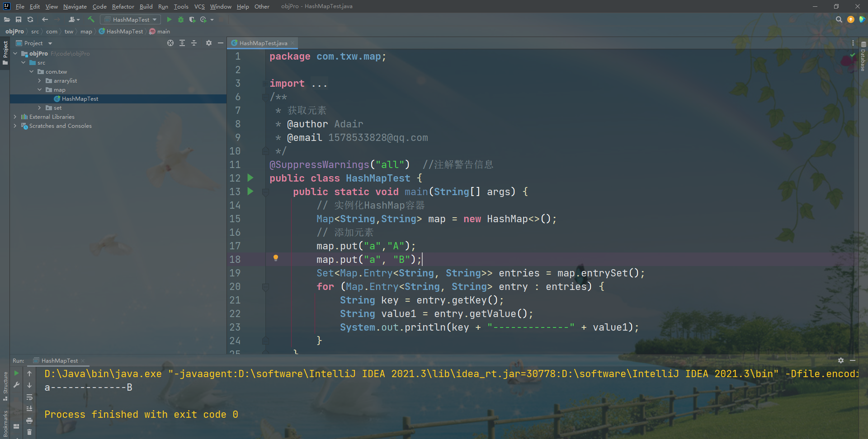
Task: Click the Down the Stack Trace arrow
Action: click(29, 385)
